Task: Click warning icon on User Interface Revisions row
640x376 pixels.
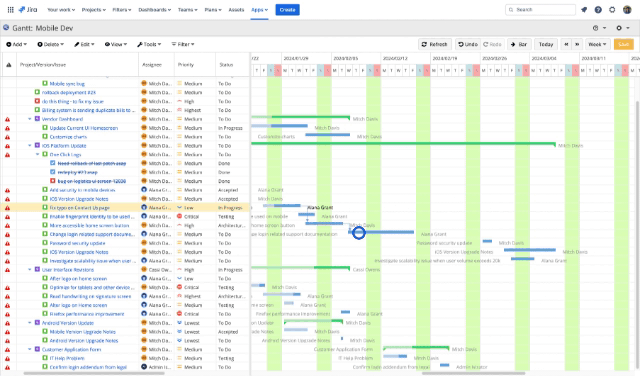Action: (7, 270)
